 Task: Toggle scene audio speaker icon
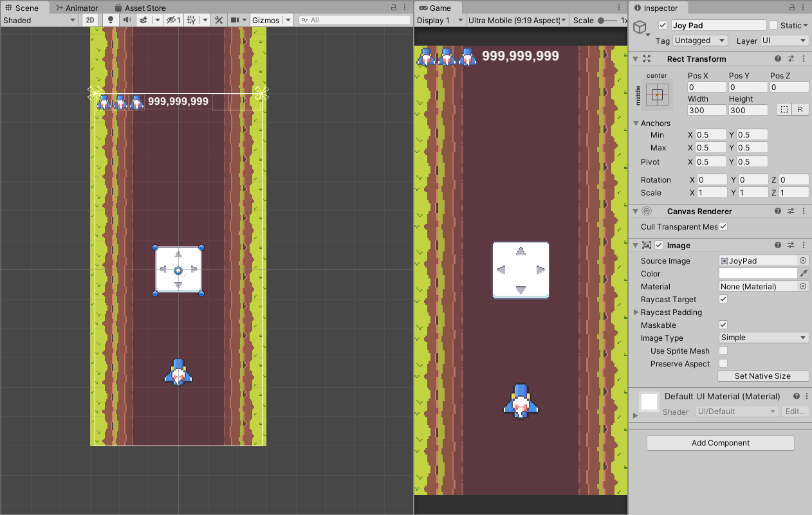tap(127, 20)
